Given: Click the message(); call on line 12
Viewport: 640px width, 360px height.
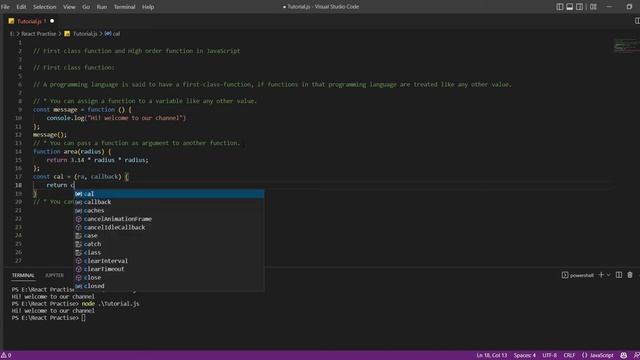Looking at the screenshot, I should coord(50,135).
